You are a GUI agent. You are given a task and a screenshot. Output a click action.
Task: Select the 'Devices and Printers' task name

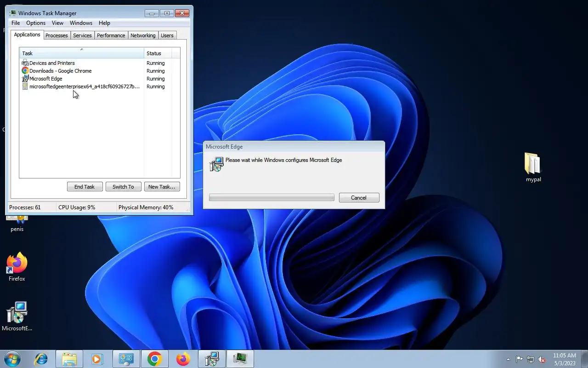pyautogui.click(x=52, y=63)
